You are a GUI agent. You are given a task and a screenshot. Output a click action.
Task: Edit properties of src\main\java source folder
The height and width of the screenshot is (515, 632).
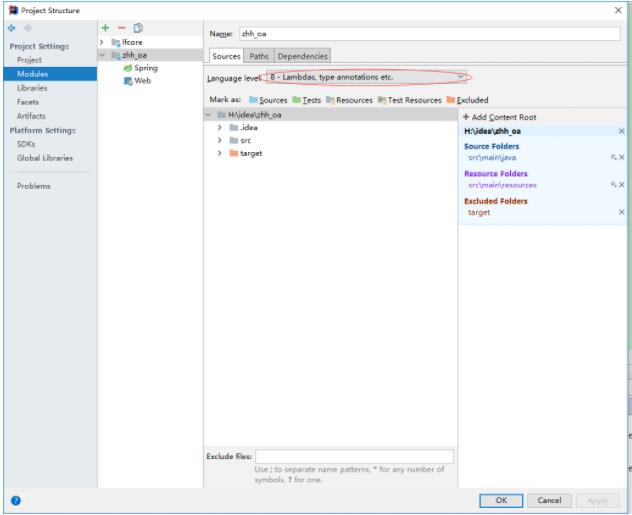613,157
